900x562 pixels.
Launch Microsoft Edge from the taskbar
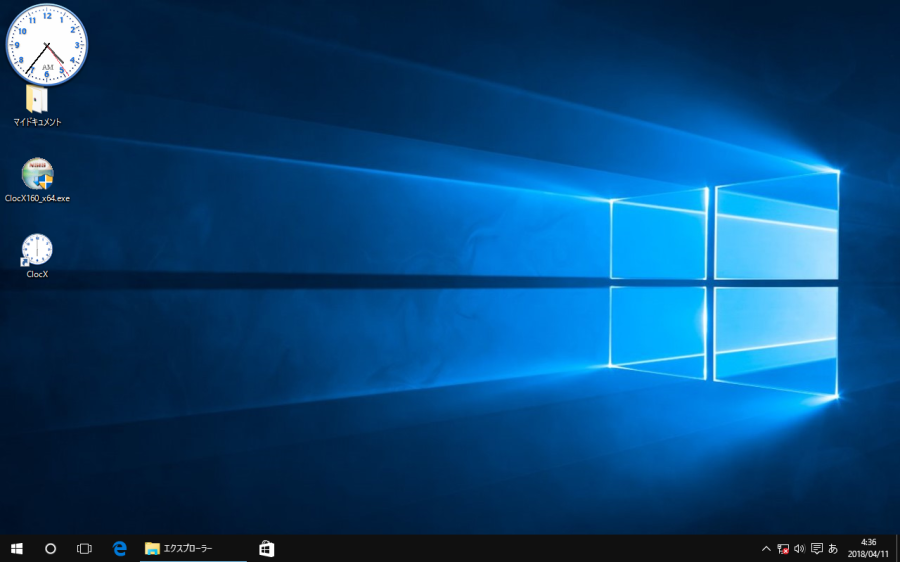coord(119,549)
